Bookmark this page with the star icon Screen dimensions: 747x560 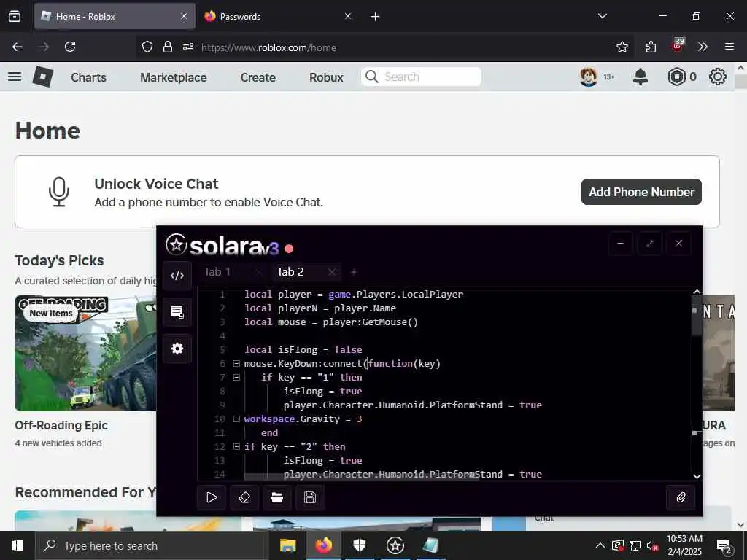pyautogui.click(x=622, y=47)
